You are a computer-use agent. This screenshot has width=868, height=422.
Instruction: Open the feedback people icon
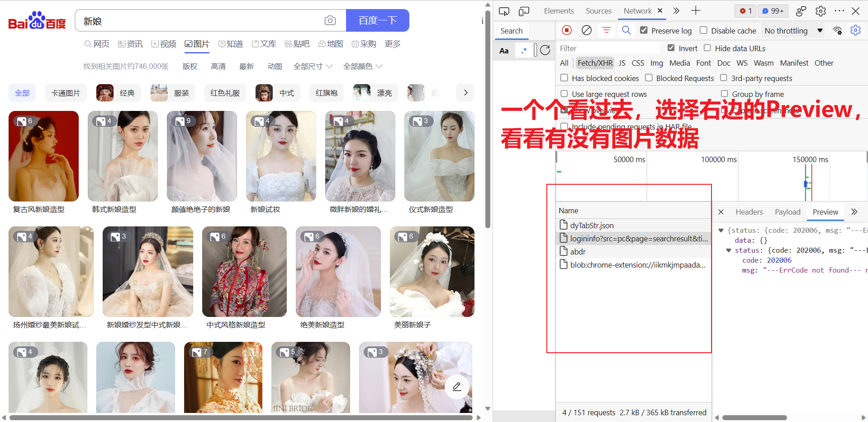coord(801,11)
